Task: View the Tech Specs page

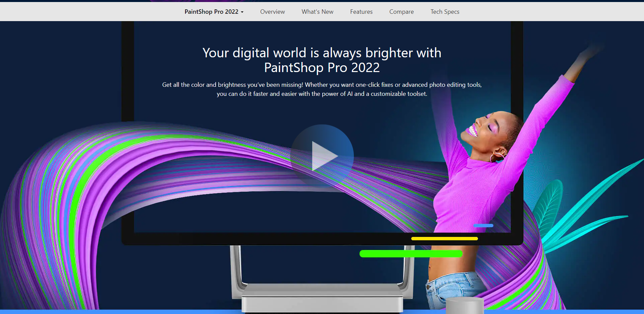Action: [445, 12]
